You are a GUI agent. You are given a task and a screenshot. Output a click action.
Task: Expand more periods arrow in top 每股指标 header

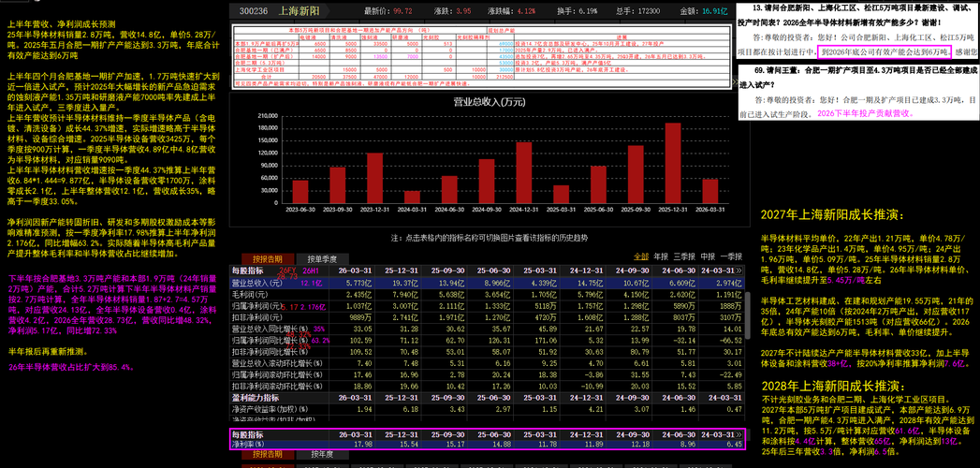pyautogui.click(x=739, y=271)
